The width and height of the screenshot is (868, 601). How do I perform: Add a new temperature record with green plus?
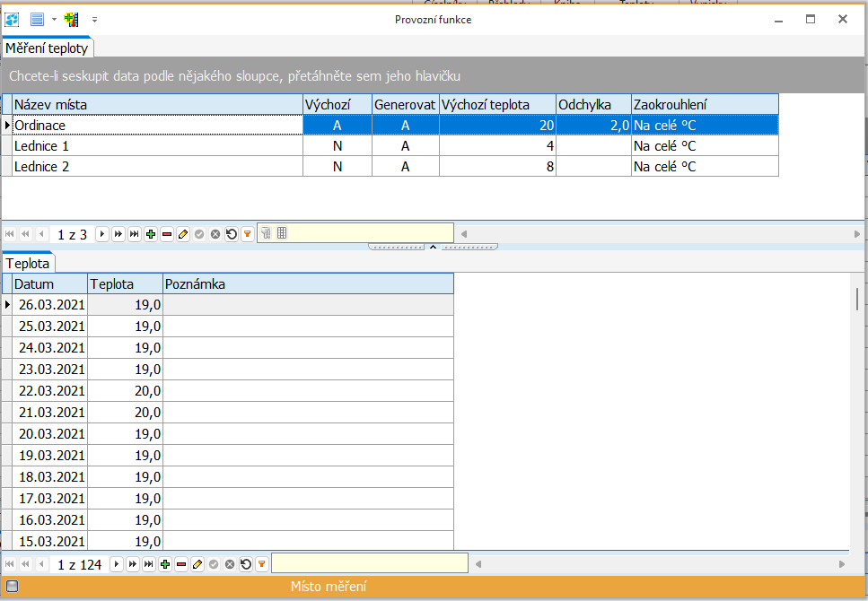coord(165,564)
